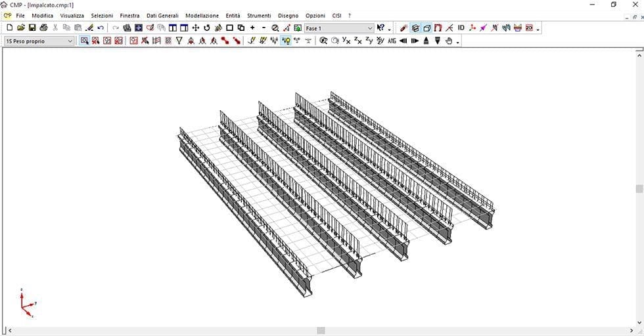
Task: Open the Dati Generali menu
Action: click(x=162, y=15)
